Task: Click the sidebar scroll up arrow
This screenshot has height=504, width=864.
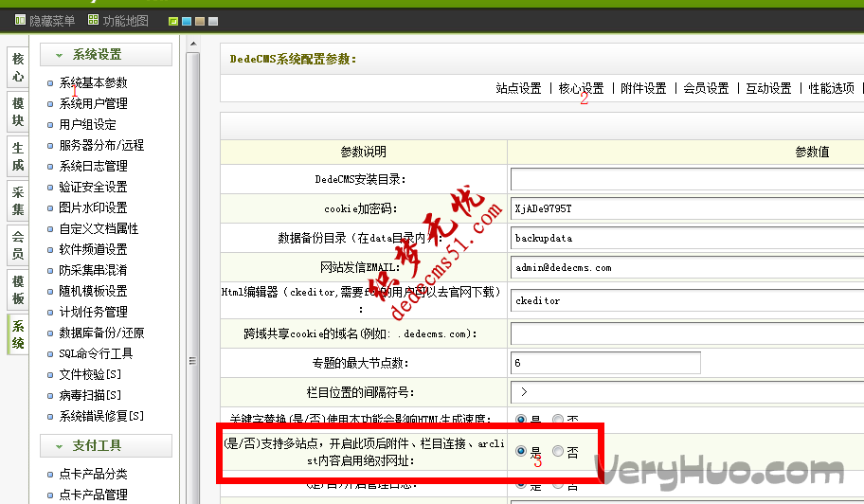Action: click(x=193, y=44)
